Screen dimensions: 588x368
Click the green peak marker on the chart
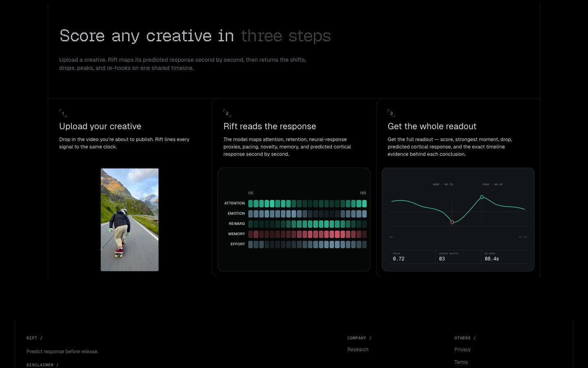click(482, 197)
